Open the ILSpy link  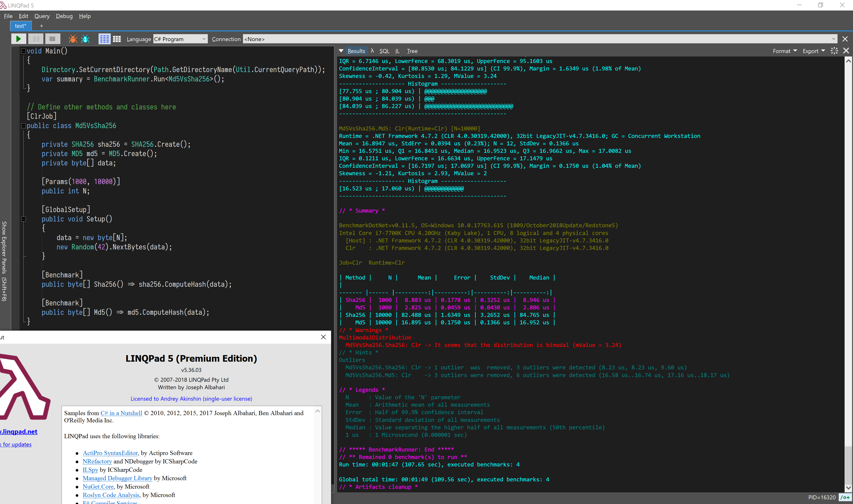pos(90,470)
